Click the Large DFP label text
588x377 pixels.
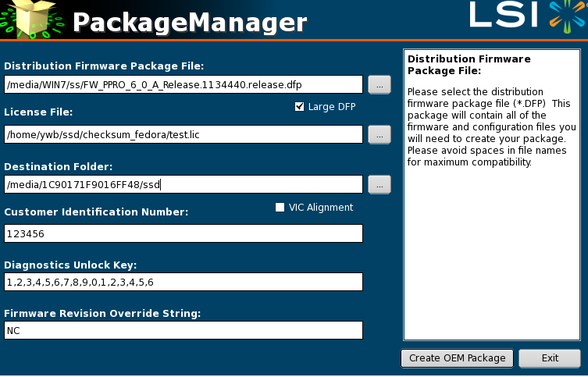point(332,107)
